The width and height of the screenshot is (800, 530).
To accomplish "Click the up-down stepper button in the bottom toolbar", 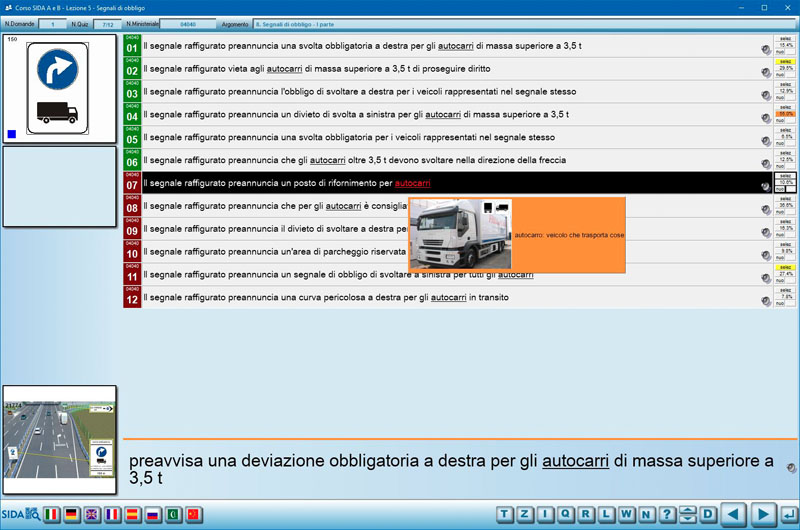I will [x=687, y=514].
